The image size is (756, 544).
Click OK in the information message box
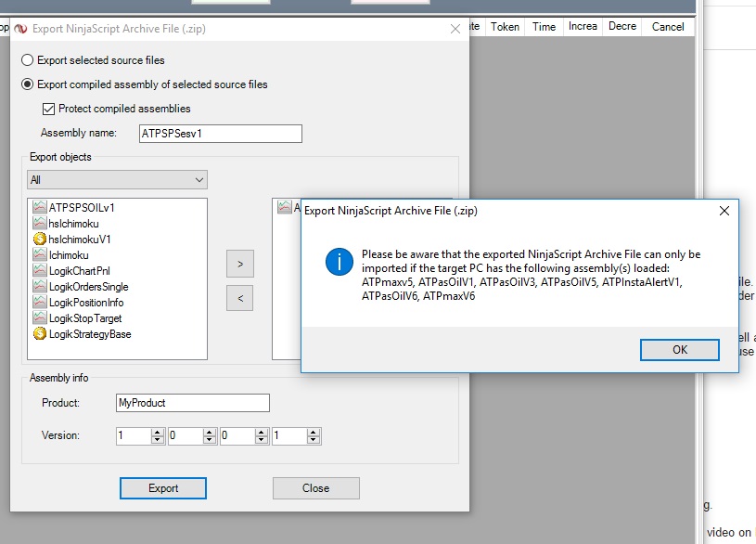coord(680,350)
